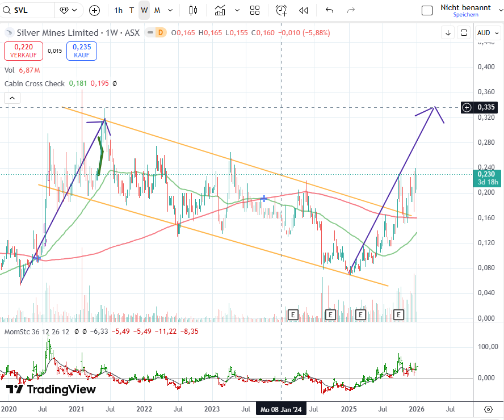Undo the last chart action
504x420 pixels.
click(x=329, y=11)
